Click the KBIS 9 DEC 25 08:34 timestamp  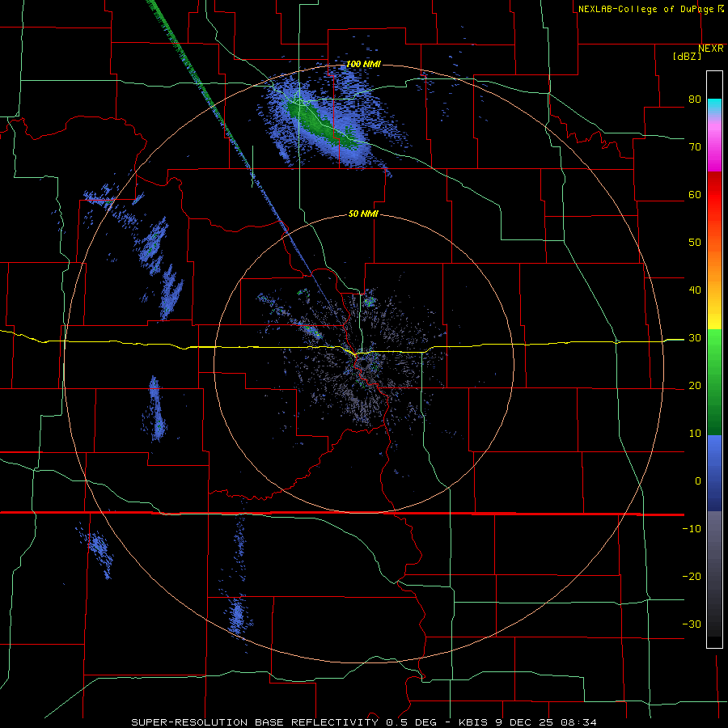[x=528, y=722]
